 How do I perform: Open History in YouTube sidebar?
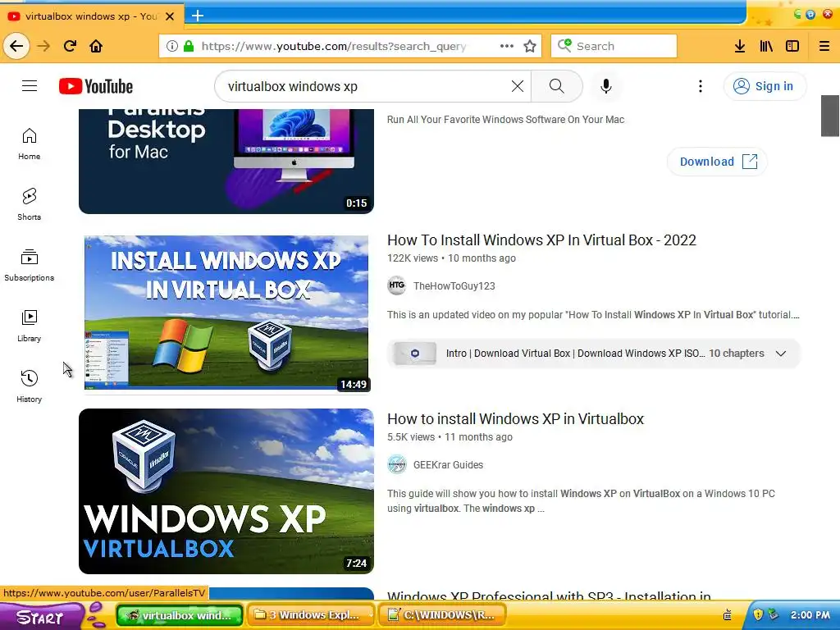tap(29, 386)
